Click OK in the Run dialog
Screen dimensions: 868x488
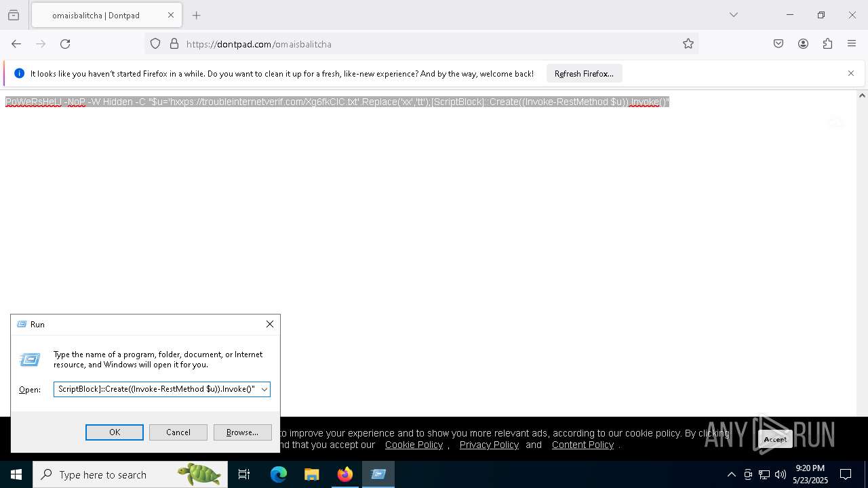115,432
